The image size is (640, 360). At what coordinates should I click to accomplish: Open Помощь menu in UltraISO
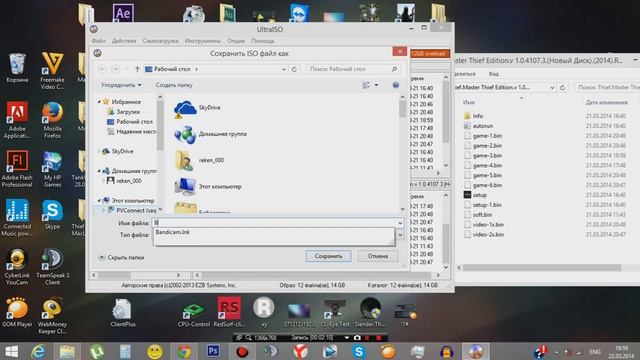262,41
